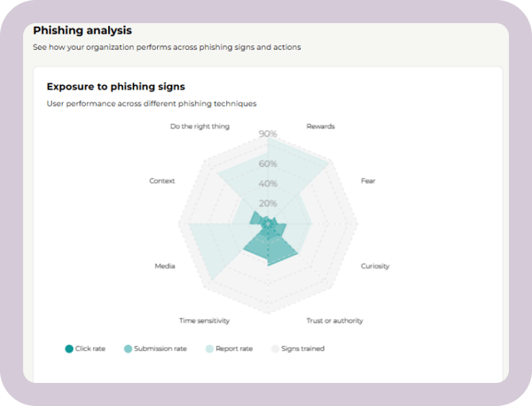Screen dimensions: 532x406
Task: Toggle the Submission rate series label
Action: click(x=160, y=349)
